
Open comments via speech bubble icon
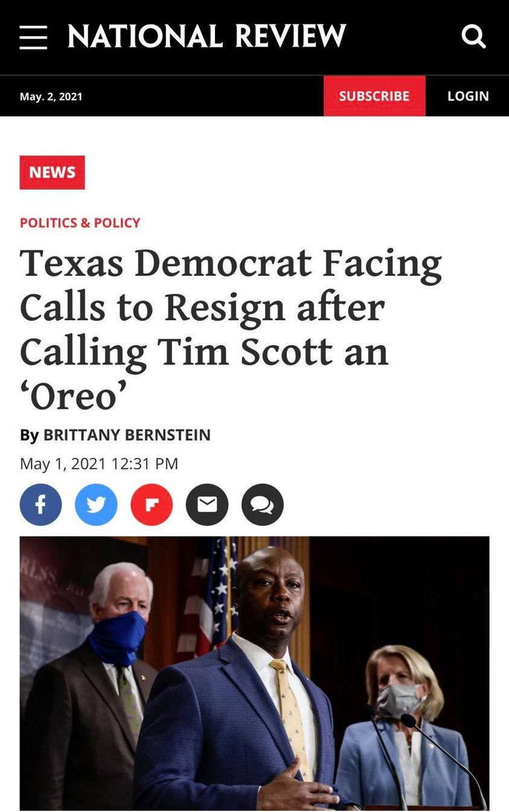pyautogui.click(x=263, y=504)
